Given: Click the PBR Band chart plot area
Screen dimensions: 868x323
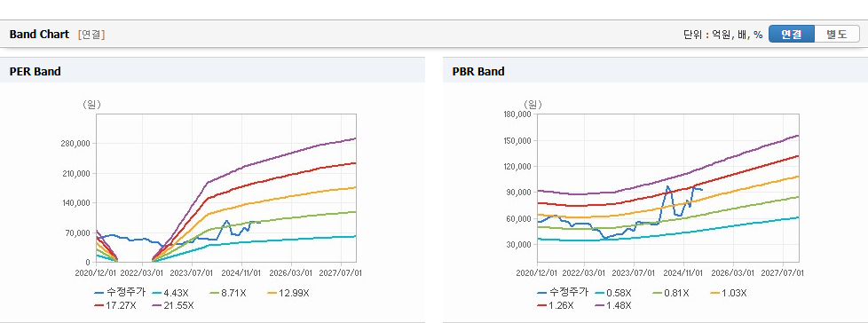Looking at the screenshot, I should tap(668, 188).
